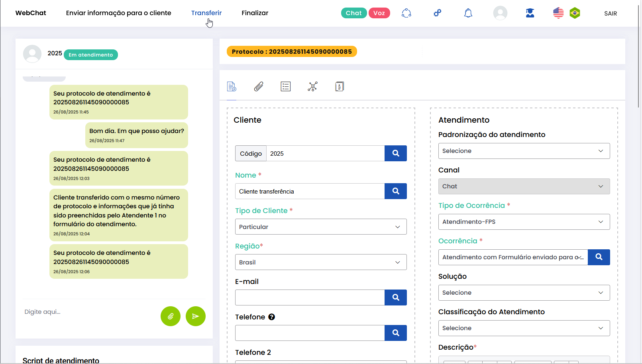Click the paperclip attachments tab icon
Viewport: 642px width, 364px height.
(x=259, y=86)
